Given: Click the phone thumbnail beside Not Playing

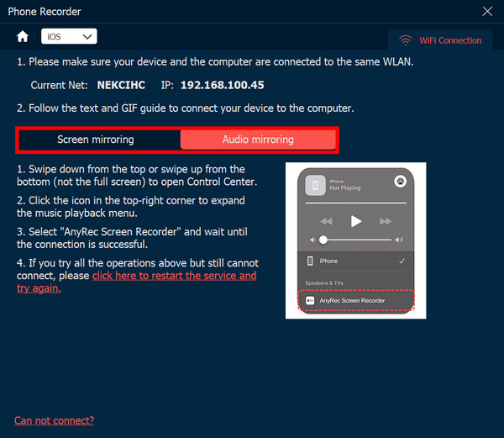Looking at the screenshot, I should [314, 184].
